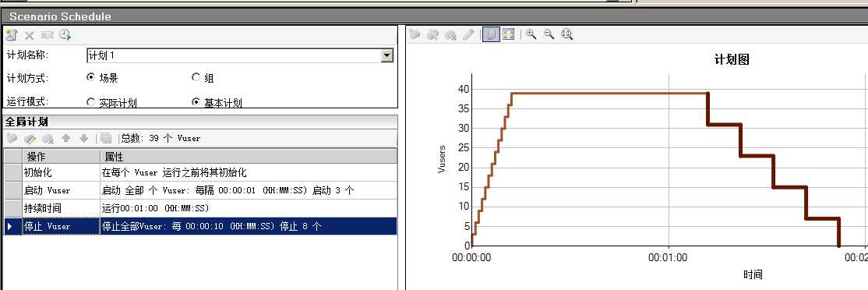Zoom out on the schedule graph

coord(549,34)
